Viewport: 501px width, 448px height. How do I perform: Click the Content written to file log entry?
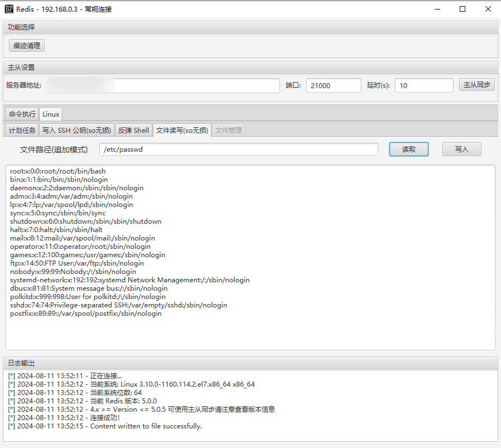pyautogui.click(x=105, y=426)
